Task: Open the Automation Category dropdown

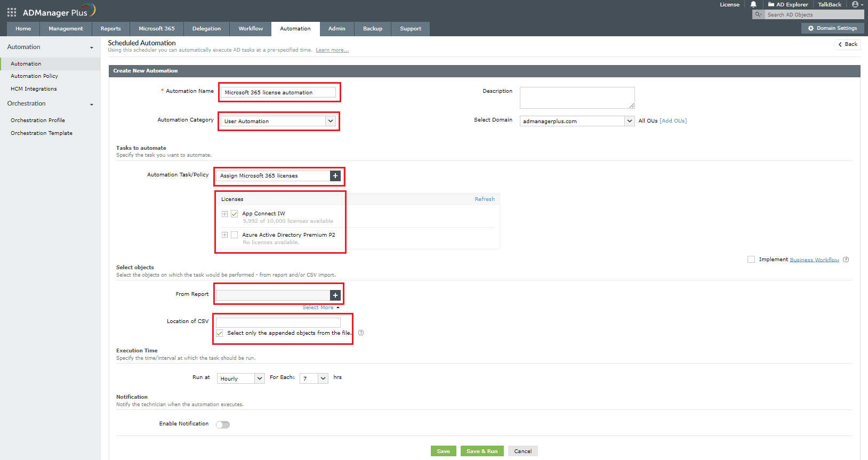Action: [x=278, y=121]
